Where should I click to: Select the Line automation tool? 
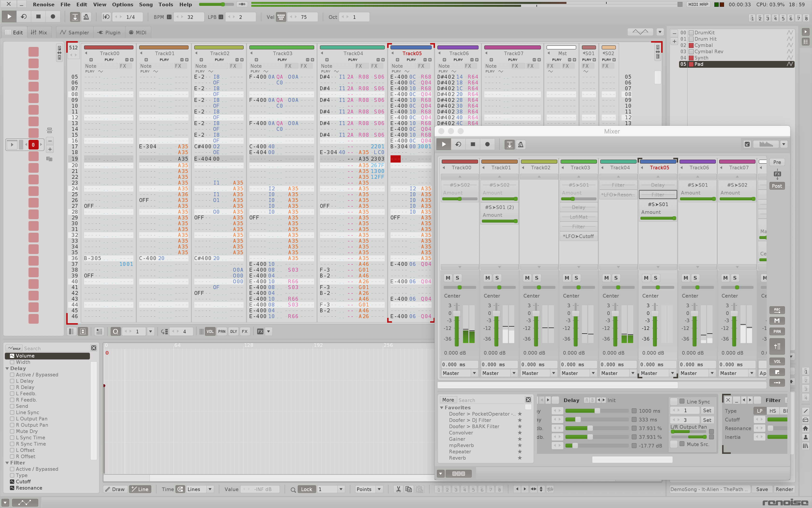click(x=140, y=489)
